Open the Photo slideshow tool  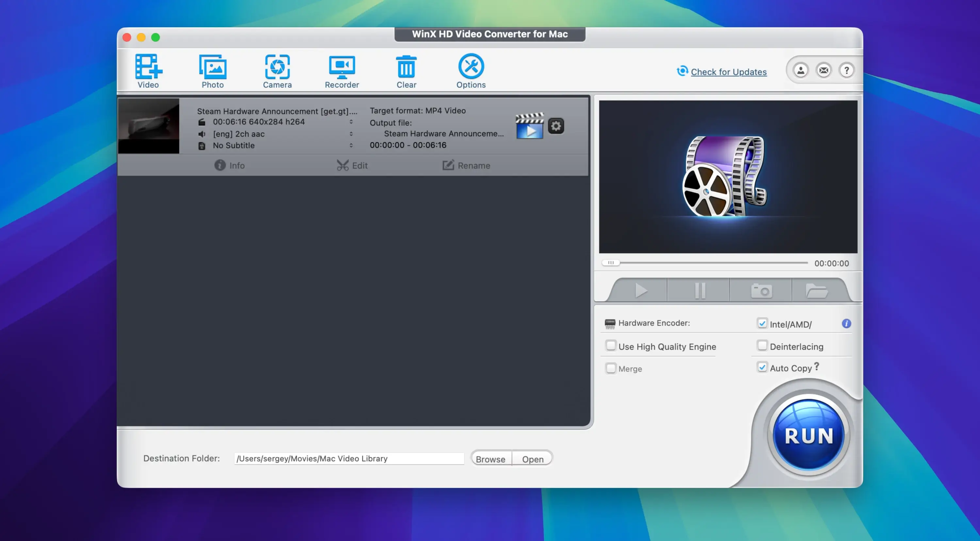[213, 71]
